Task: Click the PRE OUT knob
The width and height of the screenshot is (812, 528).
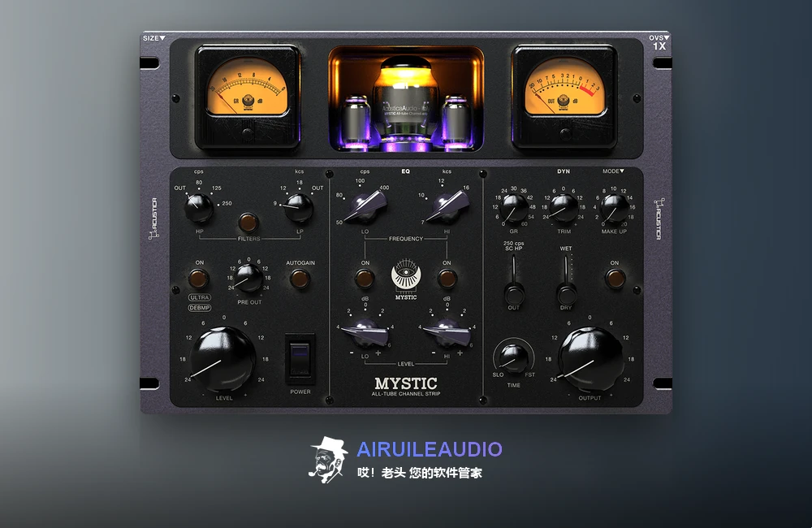Action: click(x=249, y=279)
